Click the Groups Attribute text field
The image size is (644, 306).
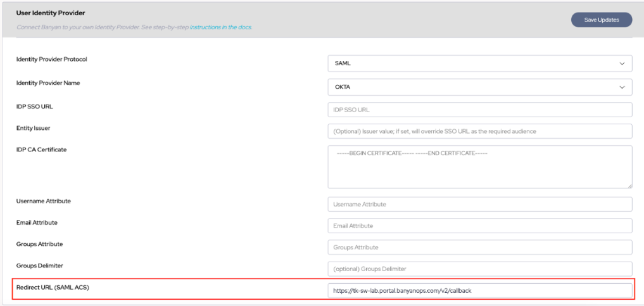click(479, 247)
